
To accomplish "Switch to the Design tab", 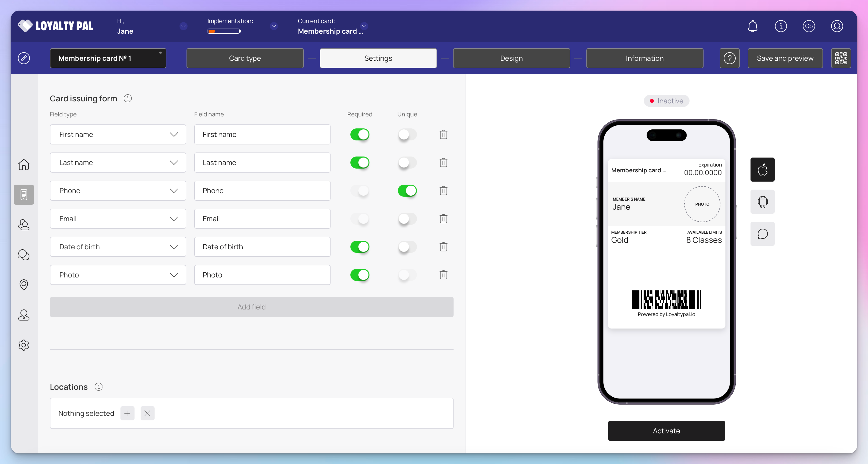I will point(511,58).
